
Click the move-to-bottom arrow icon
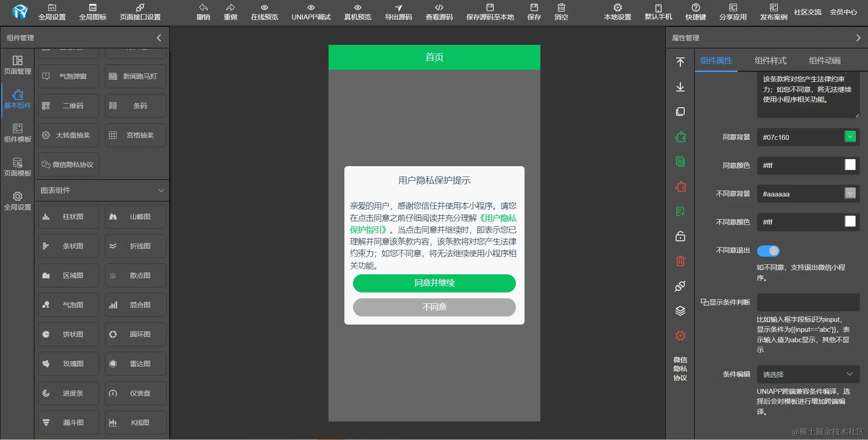680,87
